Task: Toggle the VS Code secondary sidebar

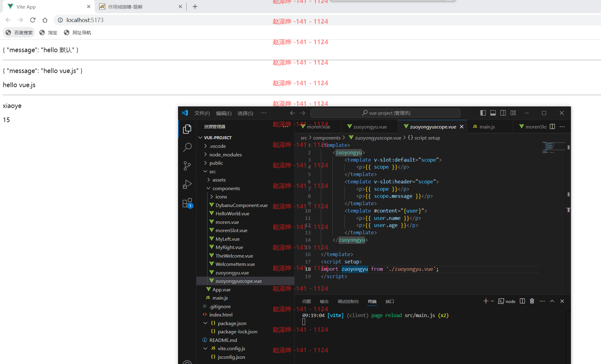Action: (503, 113)
